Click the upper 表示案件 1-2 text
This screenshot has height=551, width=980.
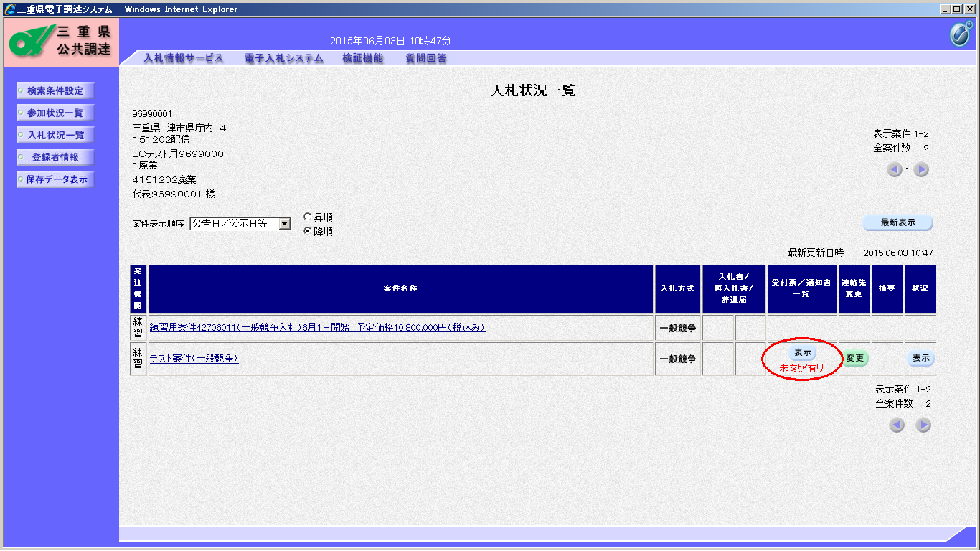pyautogui.click(x=902, y=134)
